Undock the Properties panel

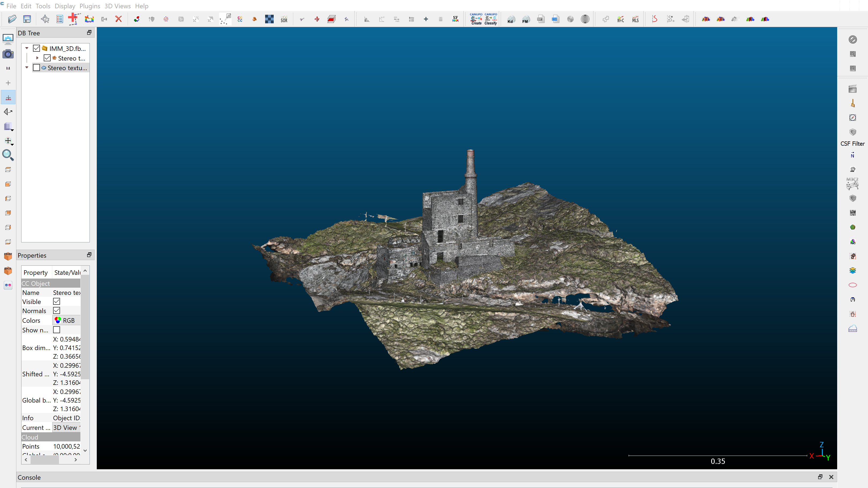[89, 255]
